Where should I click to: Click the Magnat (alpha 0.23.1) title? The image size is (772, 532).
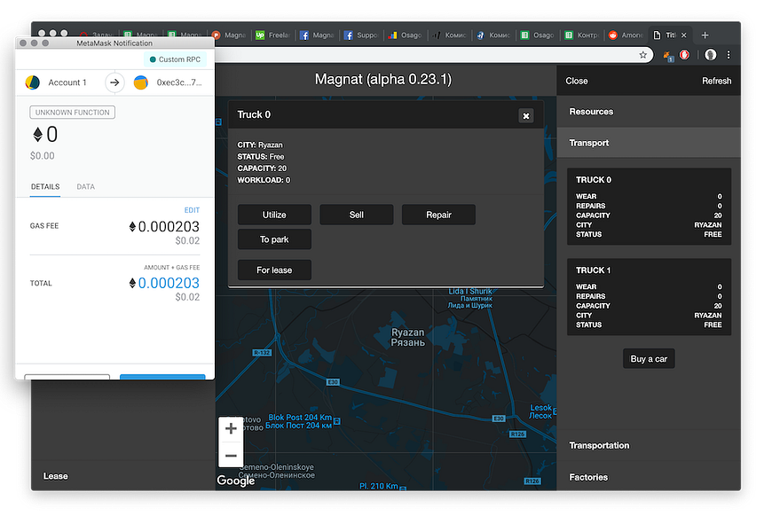pos(383,79)
